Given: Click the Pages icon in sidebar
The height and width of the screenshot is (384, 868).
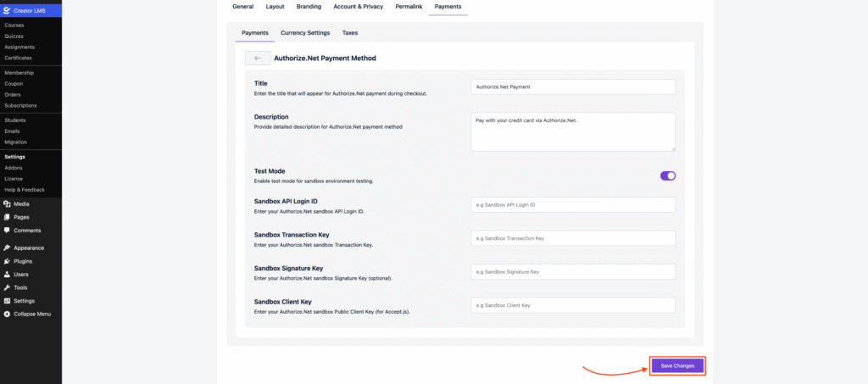Looking at the screenshot, I should pos(7,218).
